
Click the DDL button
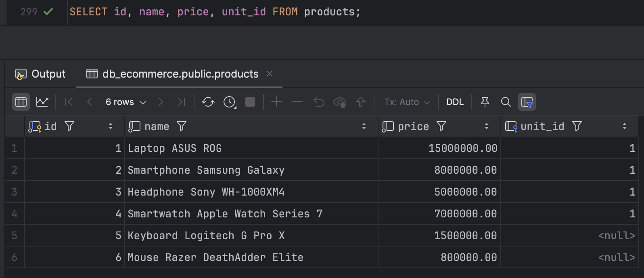455,102
